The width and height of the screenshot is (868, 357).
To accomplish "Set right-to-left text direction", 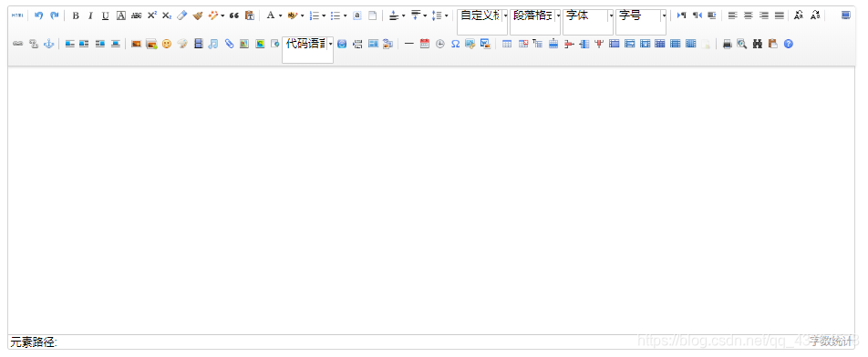I will [x=697, y=15].
